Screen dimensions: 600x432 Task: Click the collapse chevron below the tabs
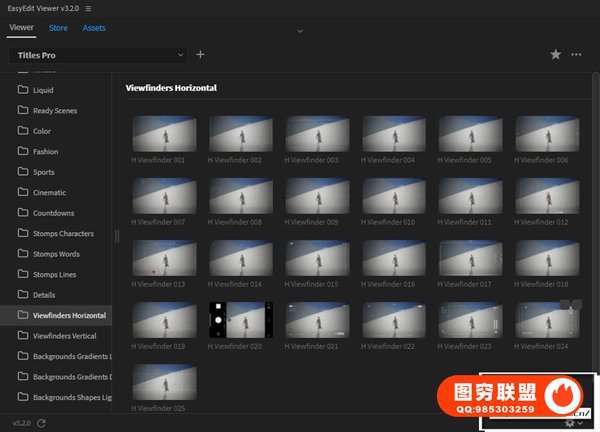tap(299, 32)
